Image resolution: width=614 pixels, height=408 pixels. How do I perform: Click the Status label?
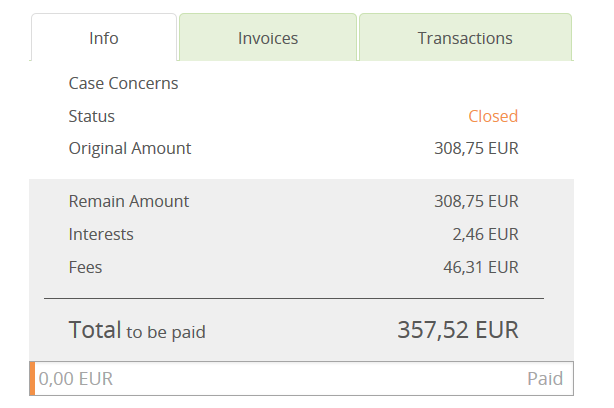[x=91, y=116]
